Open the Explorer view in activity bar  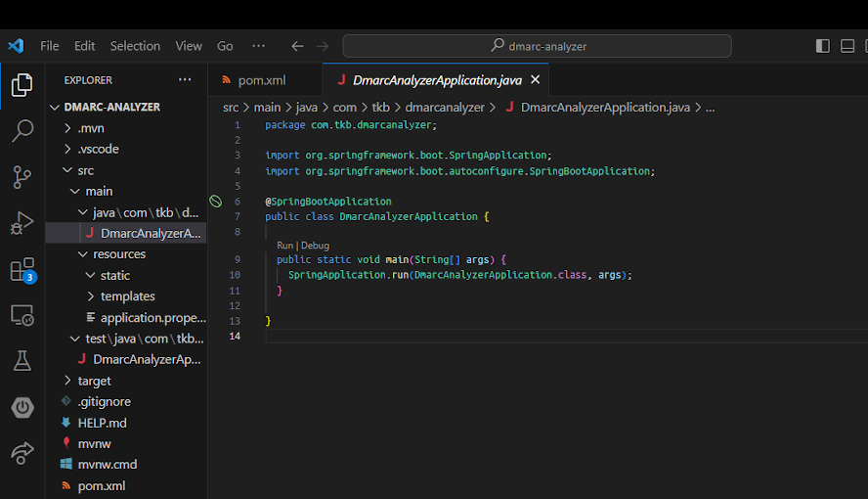(x=22, y=85)
